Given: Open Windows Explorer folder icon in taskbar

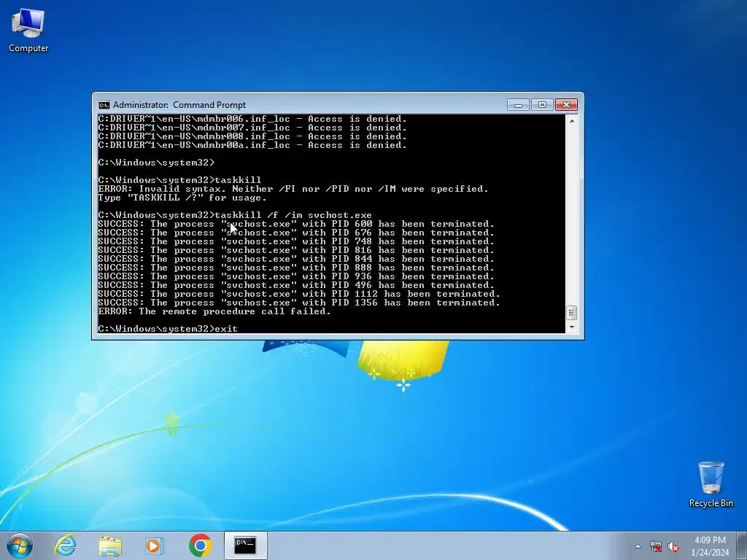Looking at the screenshot, I should click(x=110, y=545).
